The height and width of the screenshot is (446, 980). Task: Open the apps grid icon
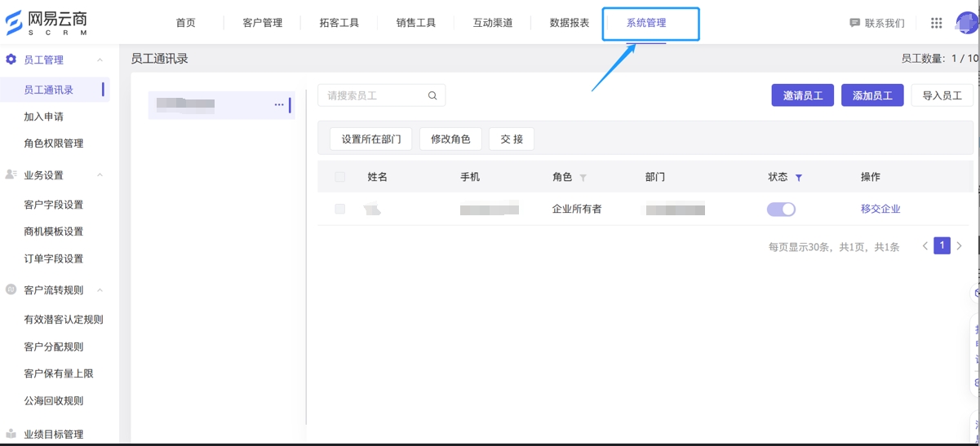tap(936, 24)
